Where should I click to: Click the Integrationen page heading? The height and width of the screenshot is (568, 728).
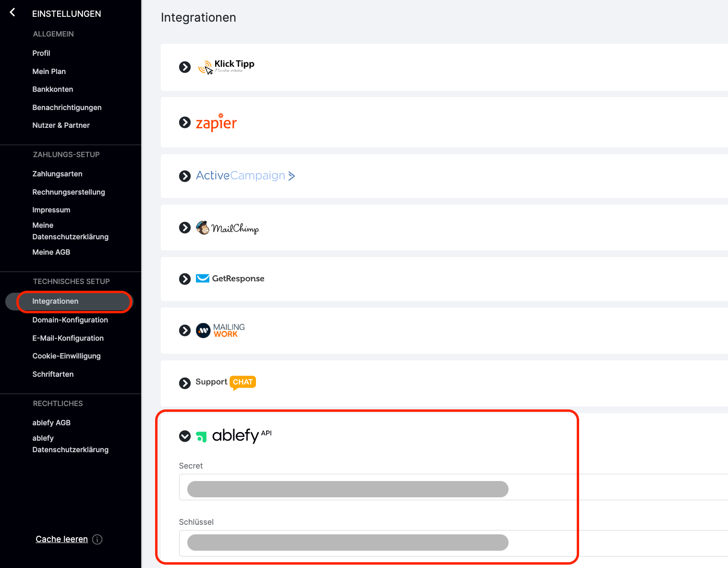198,18
